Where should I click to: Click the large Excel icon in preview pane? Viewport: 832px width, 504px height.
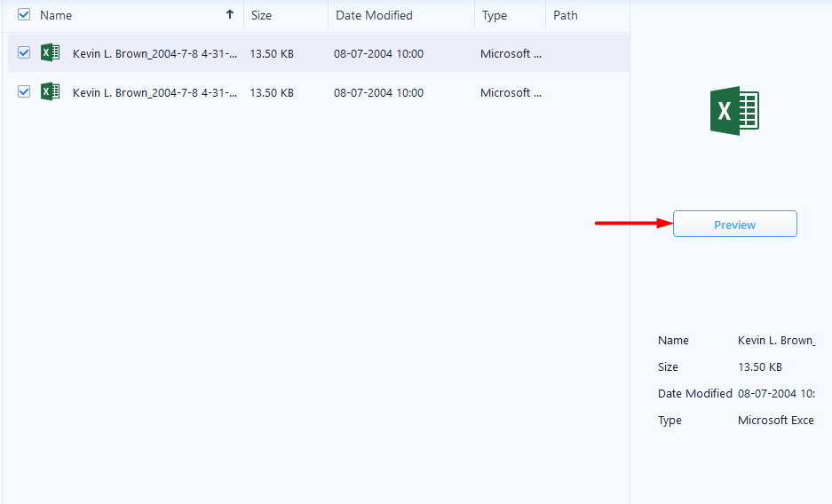click(x=734, y=111)
